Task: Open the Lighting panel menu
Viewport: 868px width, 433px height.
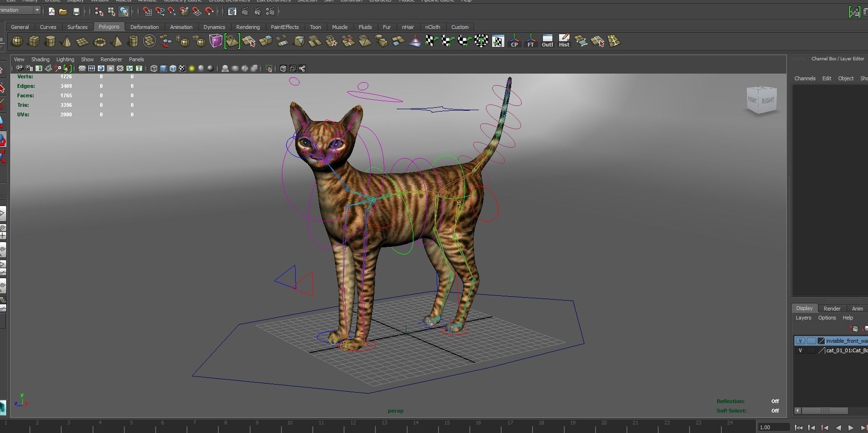Action: [65, 59]
